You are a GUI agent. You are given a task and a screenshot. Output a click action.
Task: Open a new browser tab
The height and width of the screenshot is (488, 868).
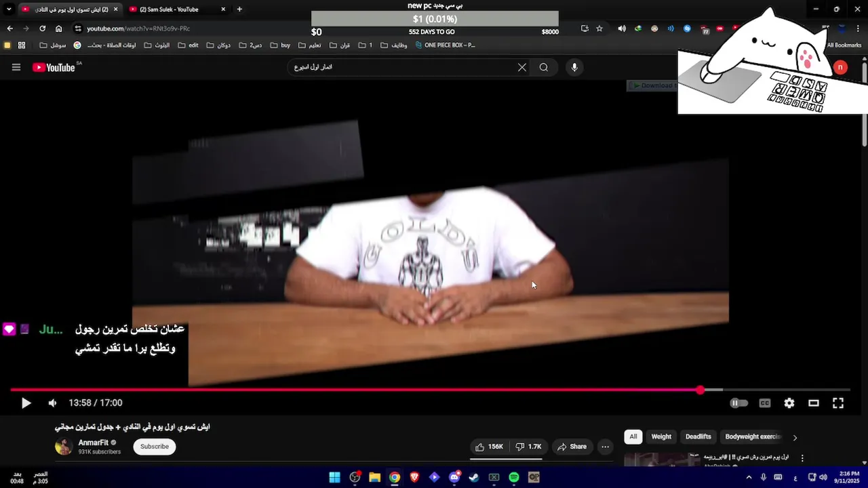(x=239, y=9)
